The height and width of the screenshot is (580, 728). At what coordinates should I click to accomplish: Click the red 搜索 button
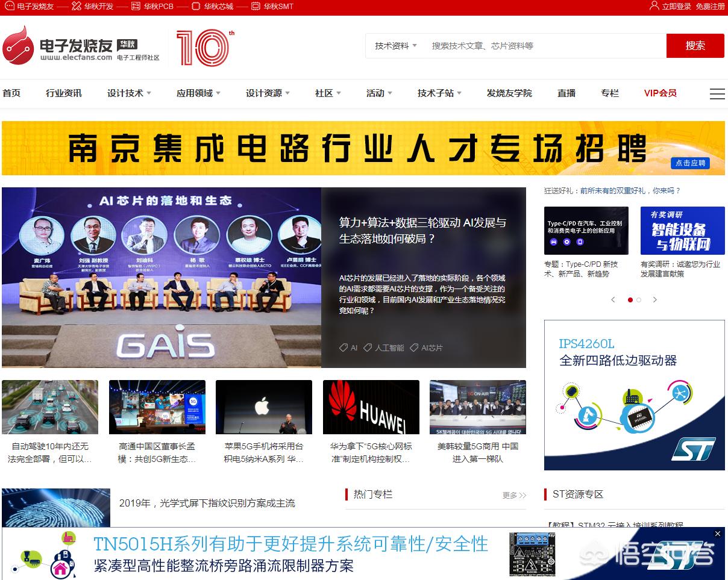[695, 46]
